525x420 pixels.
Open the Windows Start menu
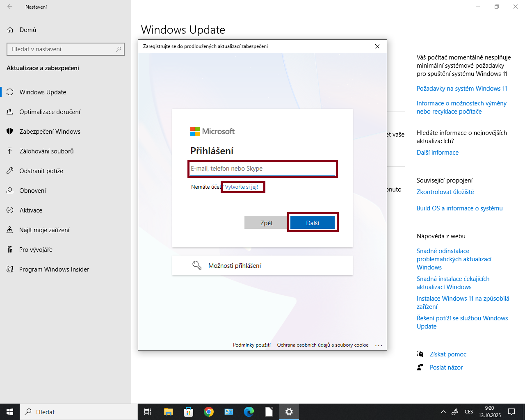[x=10, y=412]
